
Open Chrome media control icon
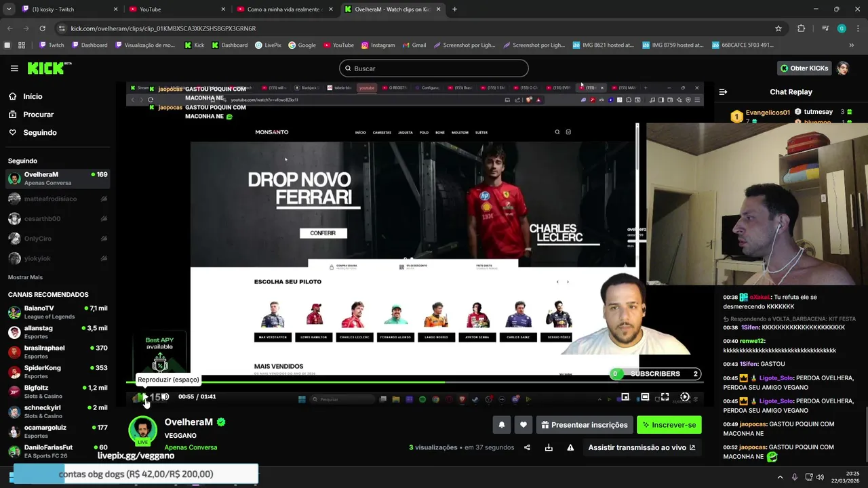(825, 28)
